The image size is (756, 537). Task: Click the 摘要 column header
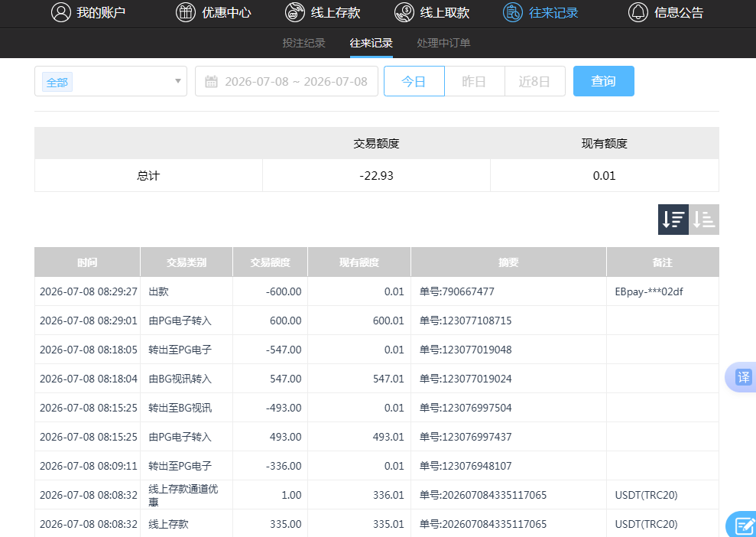point(508,262)
